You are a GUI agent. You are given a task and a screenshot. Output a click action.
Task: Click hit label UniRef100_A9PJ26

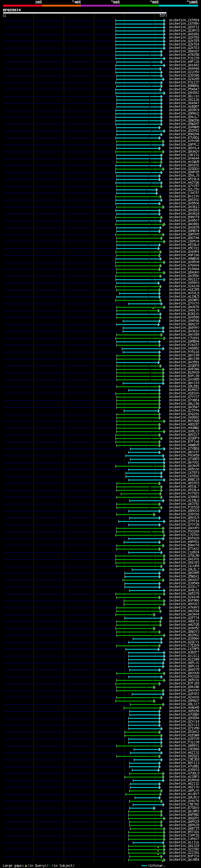[184, 62]
